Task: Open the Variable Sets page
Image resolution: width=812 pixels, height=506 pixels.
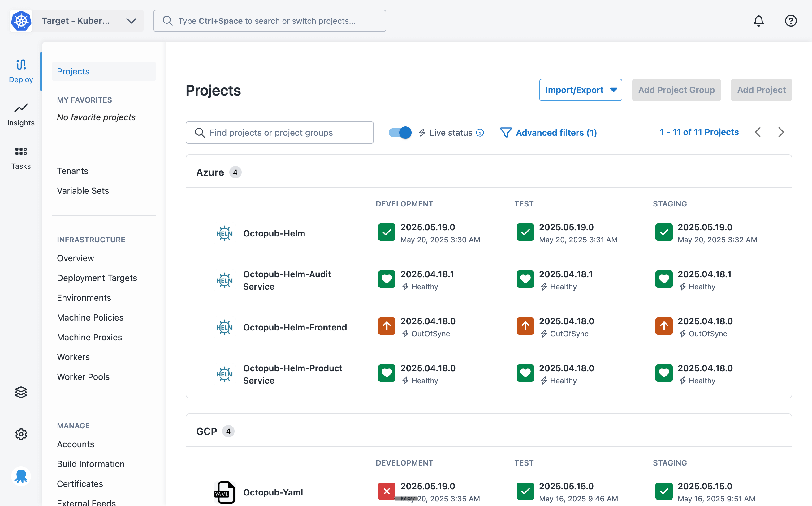Action: (x=83, y=191)
